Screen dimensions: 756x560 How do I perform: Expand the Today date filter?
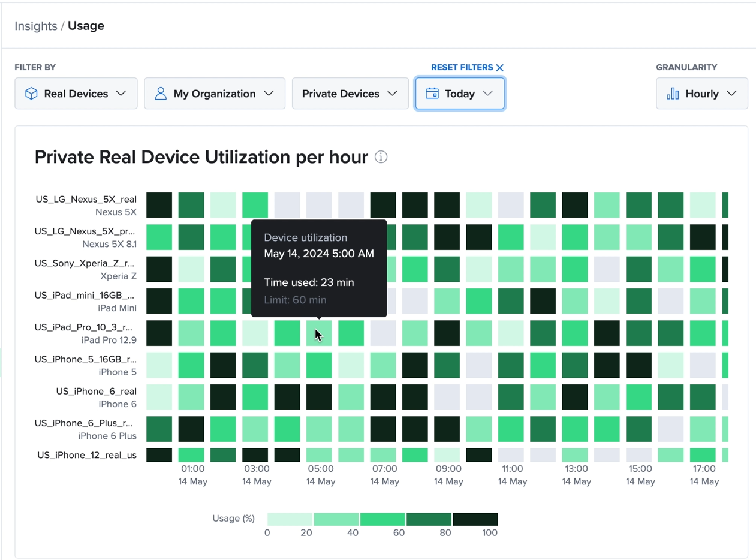click(x=460, y=94)
